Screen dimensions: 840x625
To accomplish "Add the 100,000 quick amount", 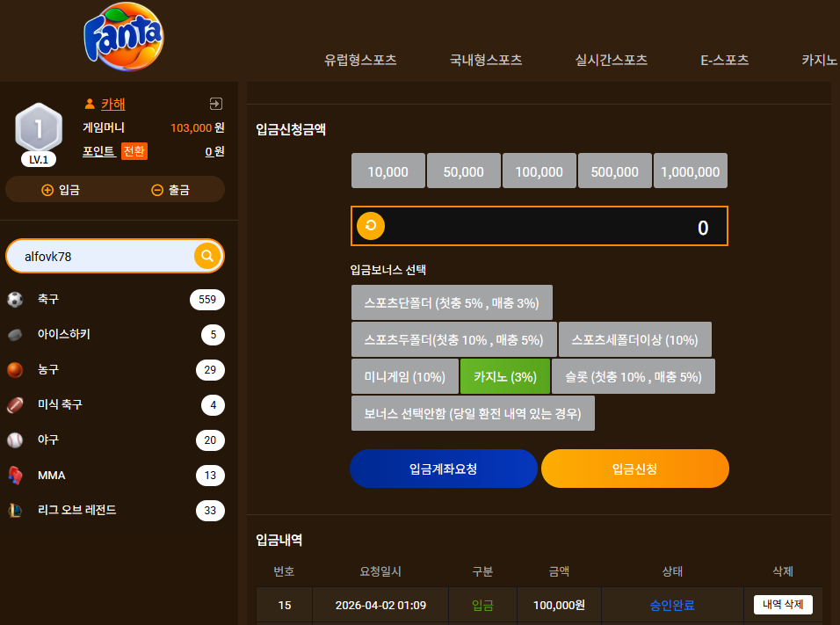I will pos(539,171).
